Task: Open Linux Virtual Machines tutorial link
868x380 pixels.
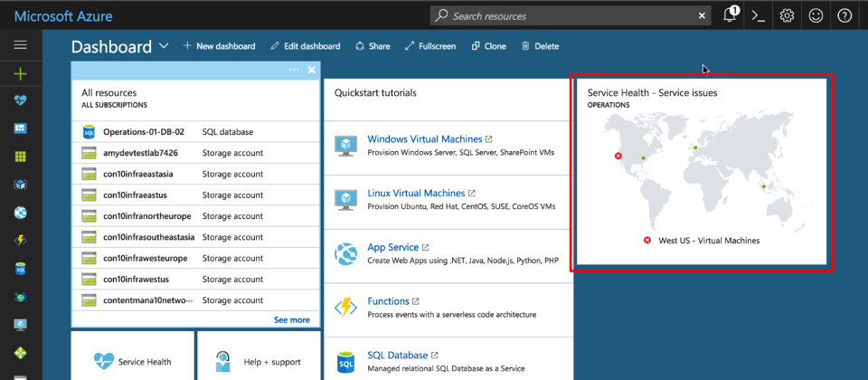Action: [416, 194]
